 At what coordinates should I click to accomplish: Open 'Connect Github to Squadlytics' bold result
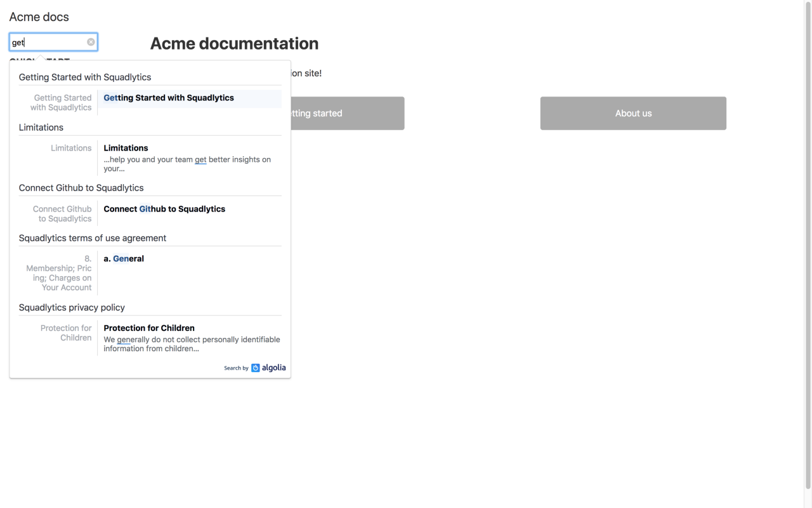[164, 209]
